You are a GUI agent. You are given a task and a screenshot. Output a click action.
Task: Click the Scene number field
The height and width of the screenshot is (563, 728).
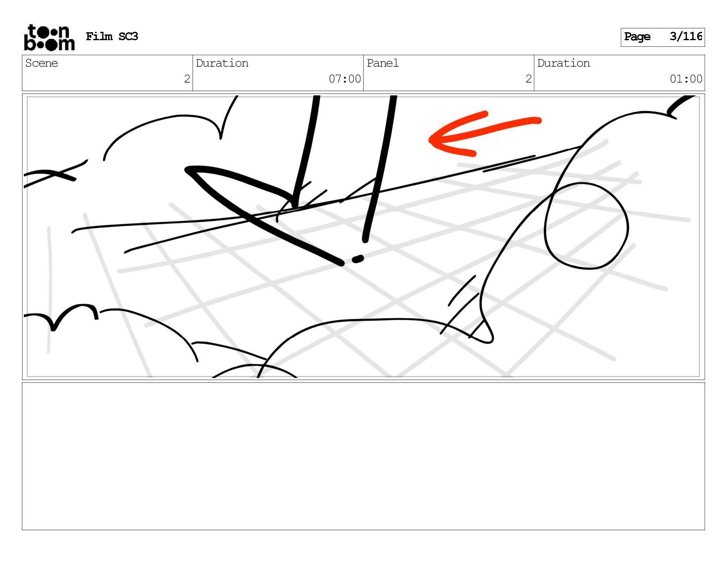(107, 73)
